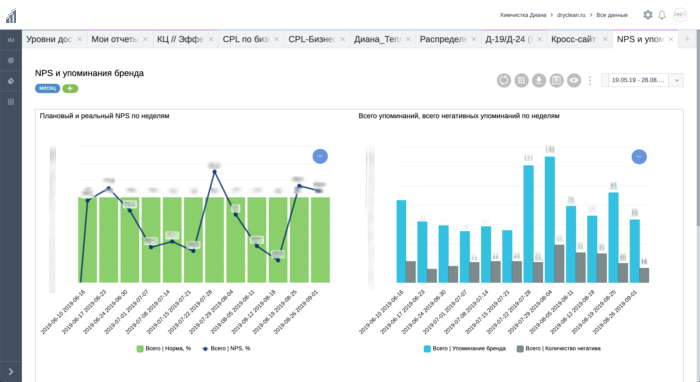Expand the date range dropdown arrow

click(x=677, y=80)
